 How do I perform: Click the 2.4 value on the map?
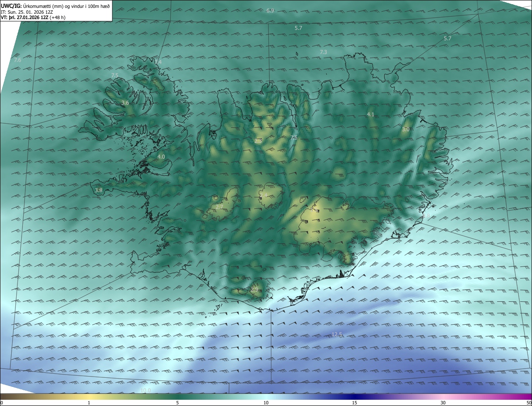[264, 195]
